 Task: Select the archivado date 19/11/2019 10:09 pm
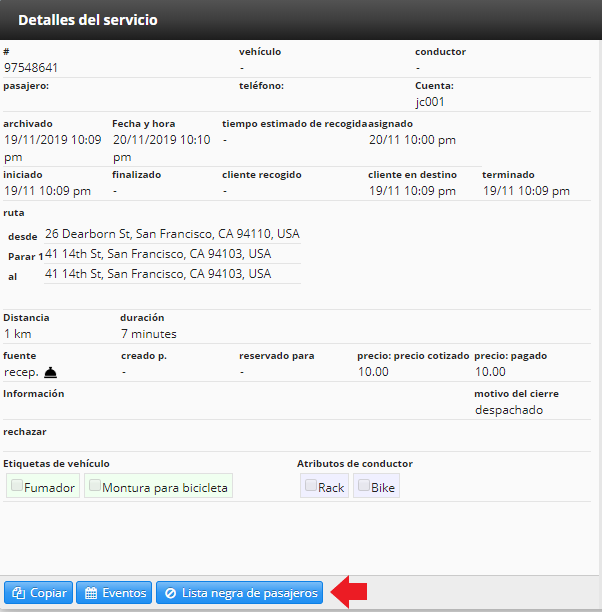(x=52, y=148)
